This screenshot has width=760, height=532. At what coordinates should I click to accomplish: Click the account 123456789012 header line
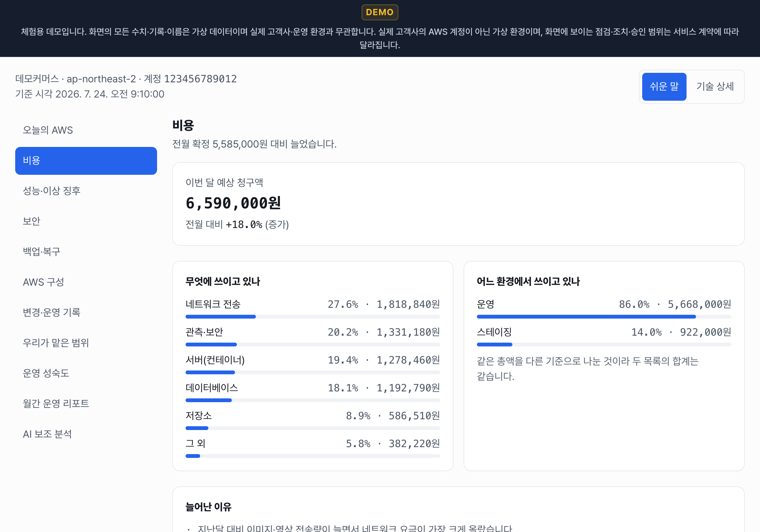click(x=126, y=79)
